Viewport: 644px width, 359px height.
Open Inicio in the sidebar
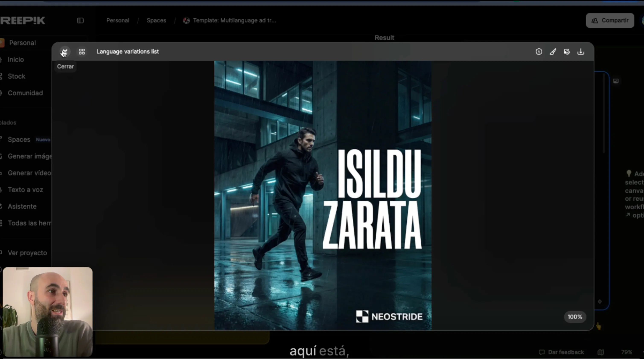point(16,59)
